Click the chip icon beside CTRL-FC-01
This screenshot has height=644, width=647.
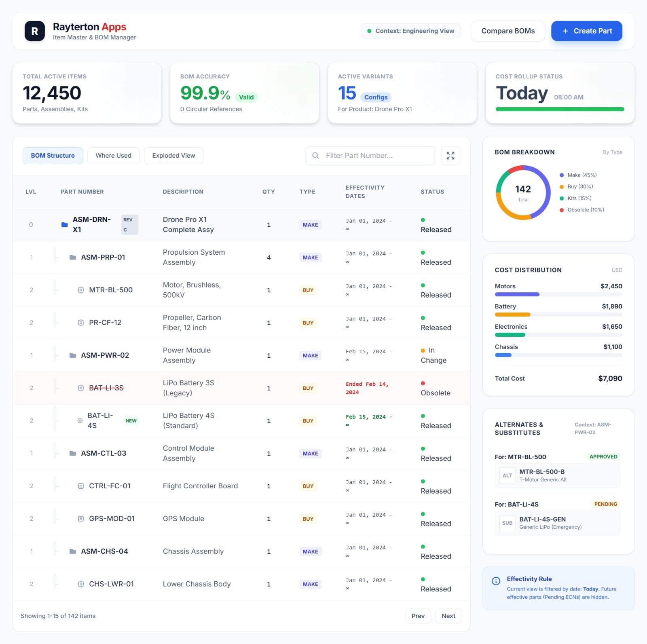click(x=81, y=486)
